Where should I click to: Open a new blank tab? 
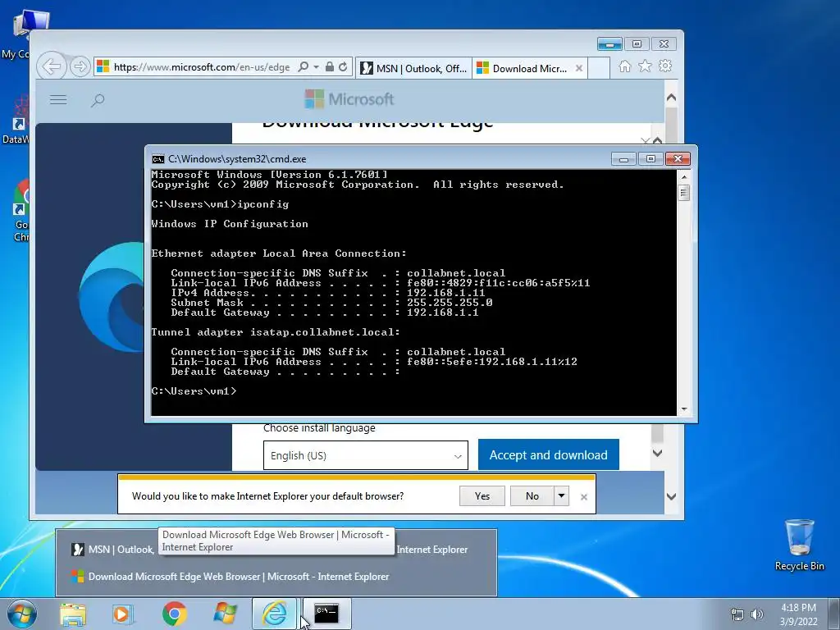pyautogui.click(x=599, y=68)
